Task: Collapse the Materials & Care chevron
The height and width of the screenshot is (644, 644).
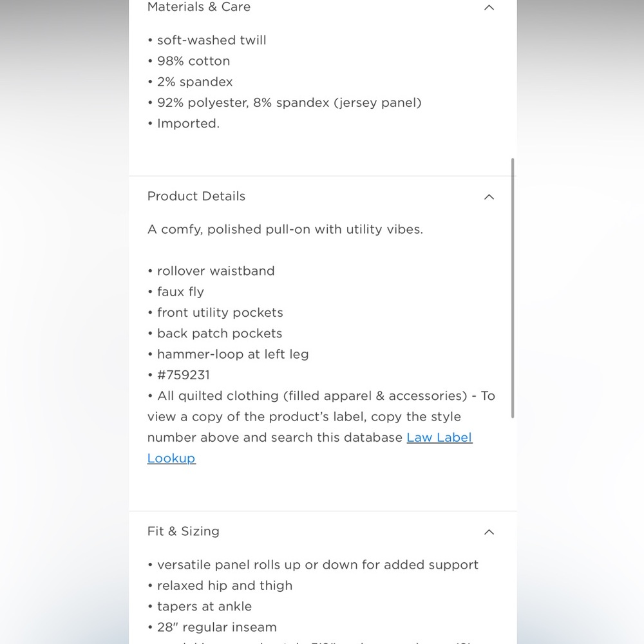Action: 489,8
